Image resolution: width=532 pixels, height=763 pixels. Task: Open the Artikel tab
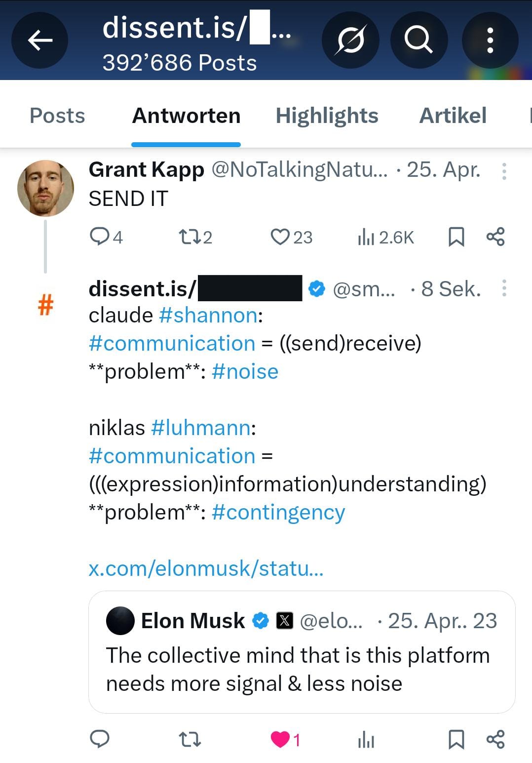coord(453,116)
